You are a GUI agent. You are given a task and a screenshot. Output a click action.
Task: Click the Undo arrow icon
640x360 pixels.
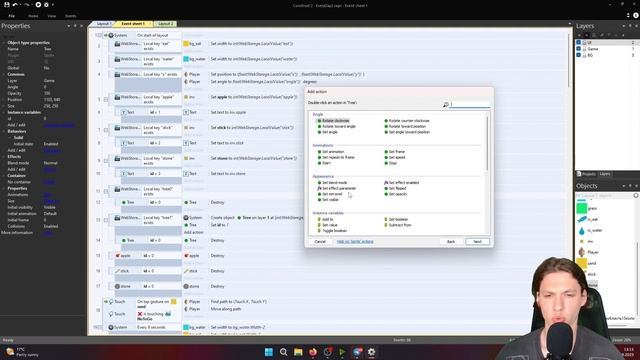click(15, 5)
